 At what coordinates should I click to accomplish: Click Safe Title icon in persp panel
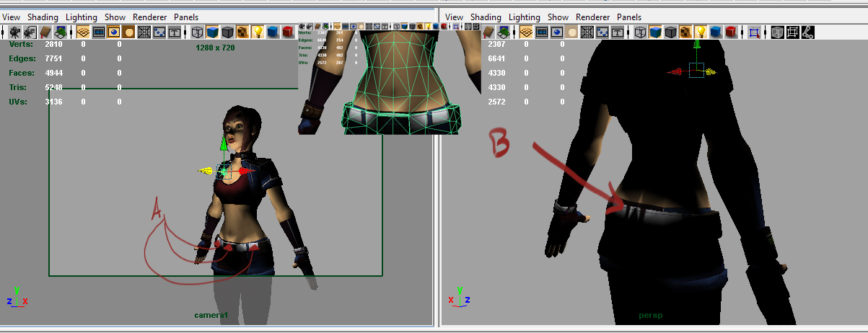[x=617, y=32]
